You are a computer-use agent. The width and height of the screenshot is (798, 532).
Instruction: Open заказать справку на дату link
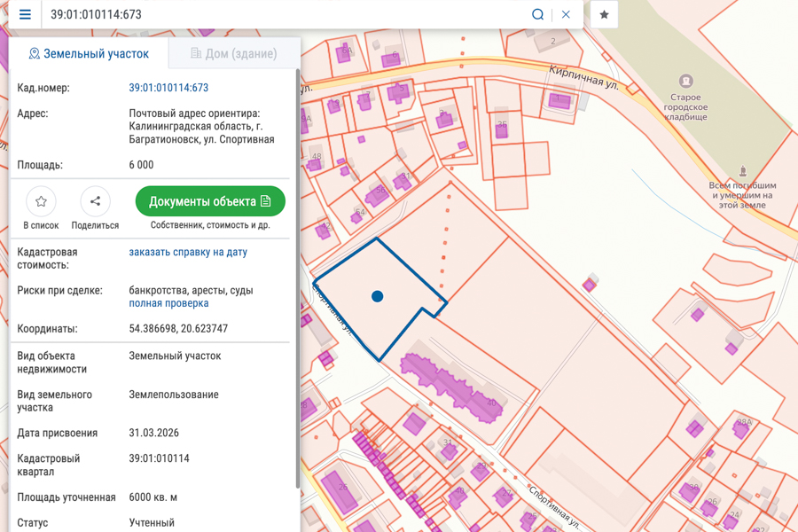point(188,252)
